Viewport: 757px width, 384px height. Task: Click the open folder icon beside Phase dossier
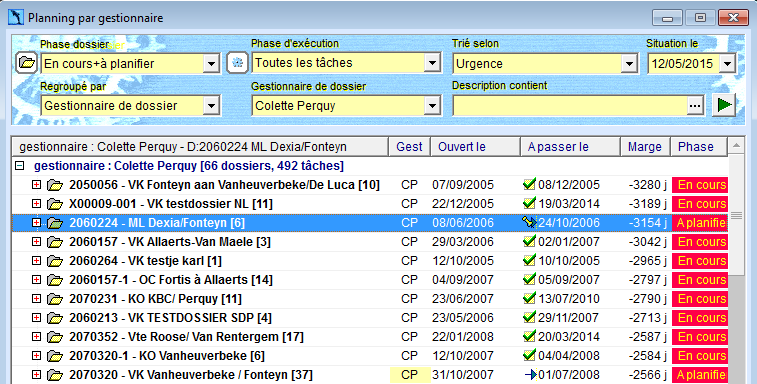click(27, 63)
